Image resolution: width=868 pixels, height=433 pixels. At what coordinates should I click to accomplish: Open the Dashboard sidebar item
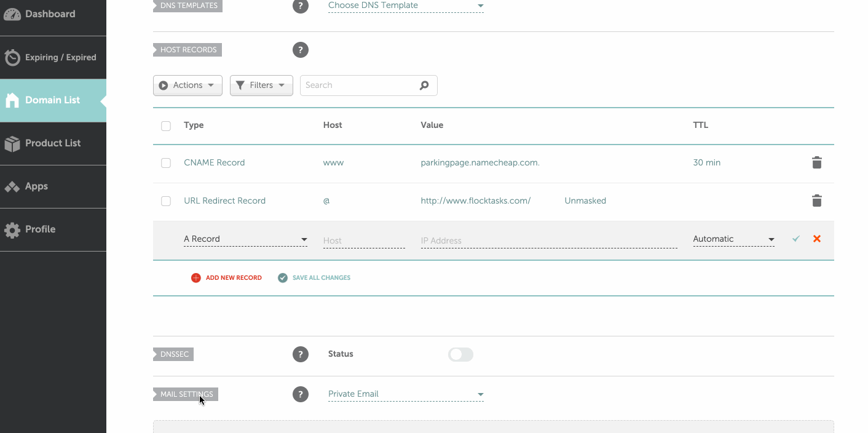(x=53, y=14)
